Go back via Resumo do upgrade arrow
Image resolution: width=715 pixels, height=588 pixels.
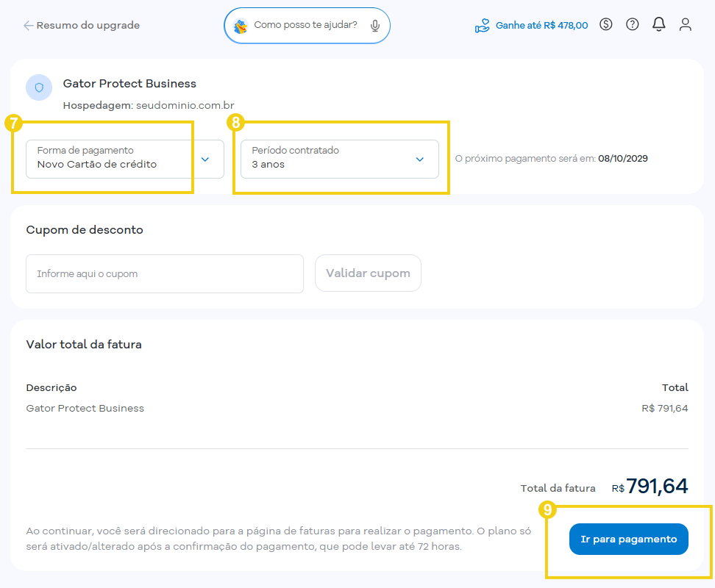point(28,26)
